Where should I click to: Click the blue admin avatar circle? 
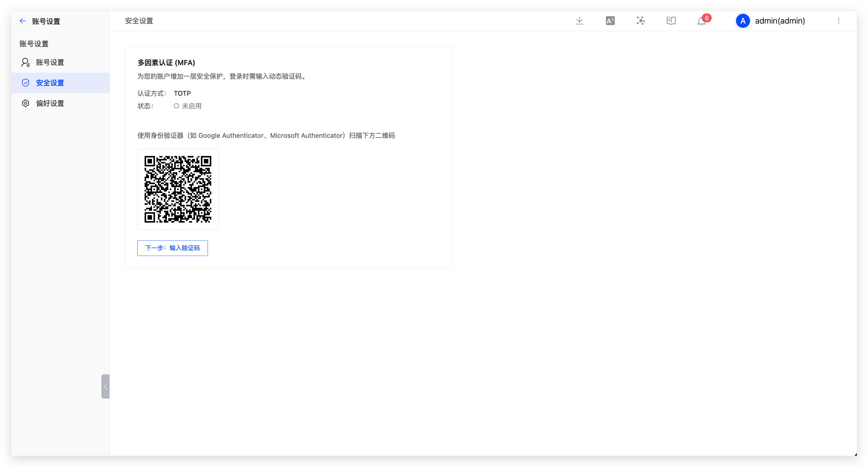tap(743, 21)
